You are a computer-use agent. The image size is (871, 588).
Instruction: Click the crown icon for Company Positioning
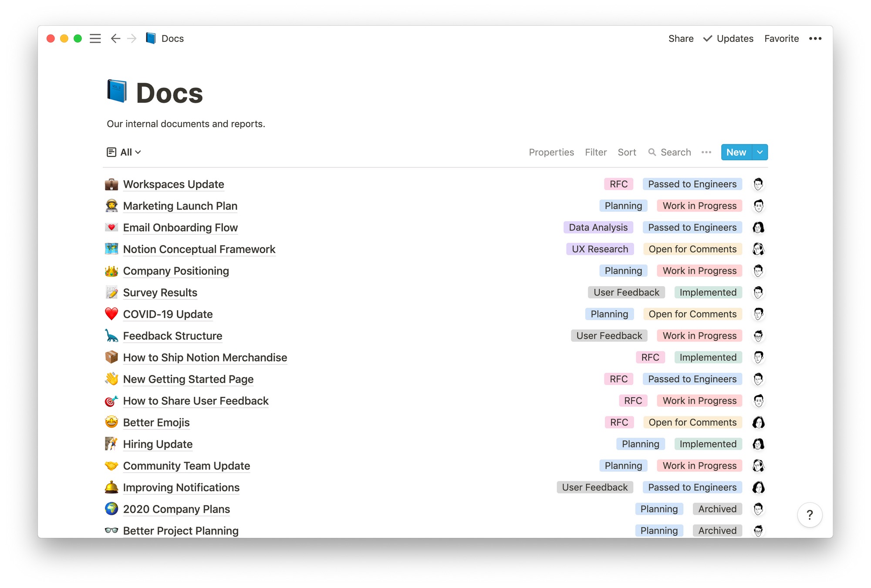(111, 271)
